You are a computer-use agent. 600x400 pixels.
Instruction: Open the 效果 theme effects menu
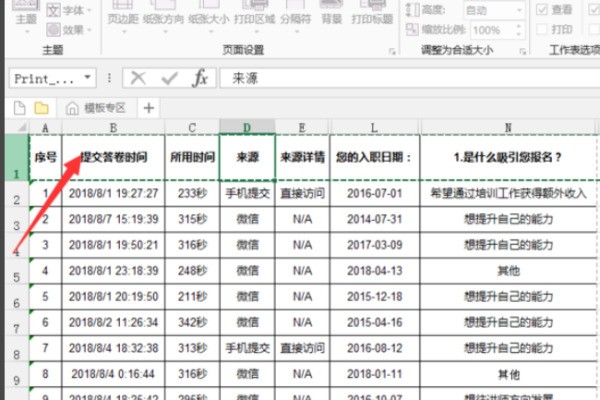69,29
